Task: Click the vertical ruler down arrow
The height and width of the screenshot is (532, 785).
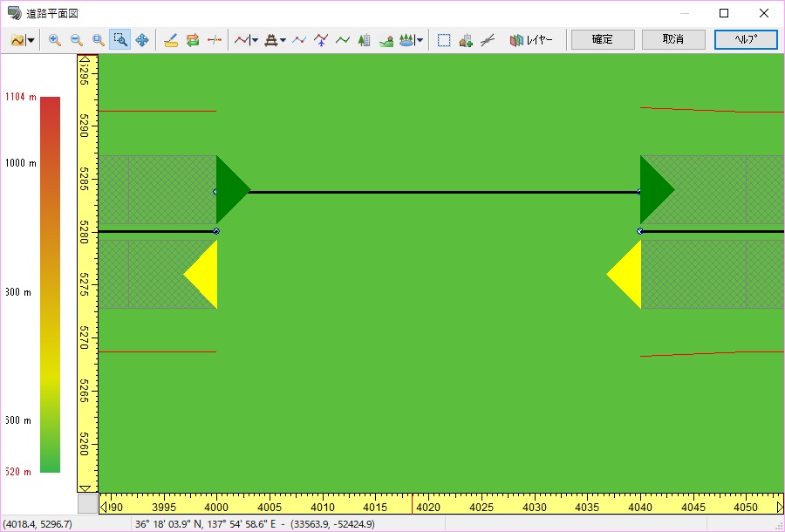Action: [85, 488]
